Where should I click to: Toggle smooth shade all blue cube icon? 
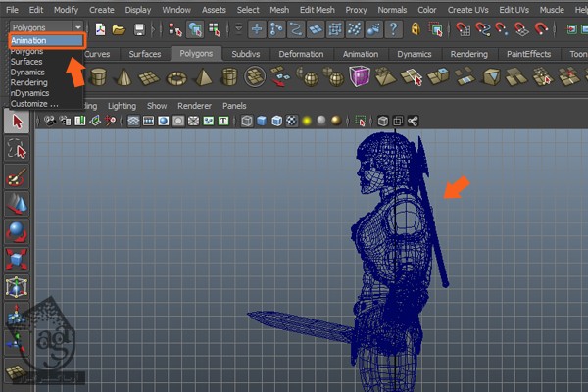262,121
